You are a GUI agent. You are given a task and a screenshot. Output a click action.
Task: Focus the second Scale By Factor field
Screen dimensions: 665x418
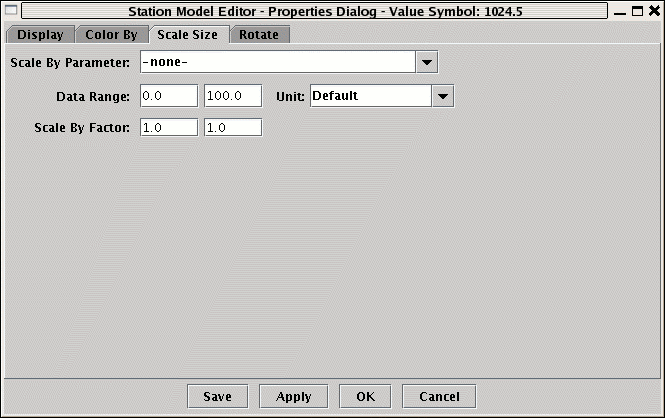coord(233,128)
